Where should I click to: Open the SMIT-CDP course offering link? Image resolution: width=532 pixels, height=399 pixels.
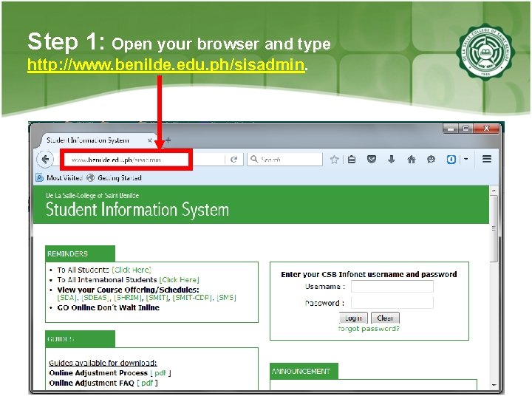coord(192,298)
